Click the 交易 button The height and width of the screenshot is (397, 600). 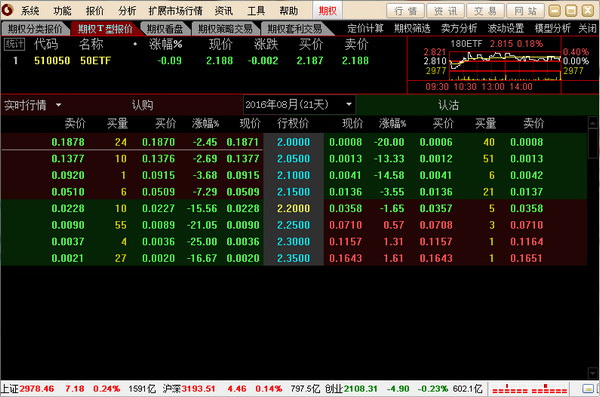coord(486,11)
